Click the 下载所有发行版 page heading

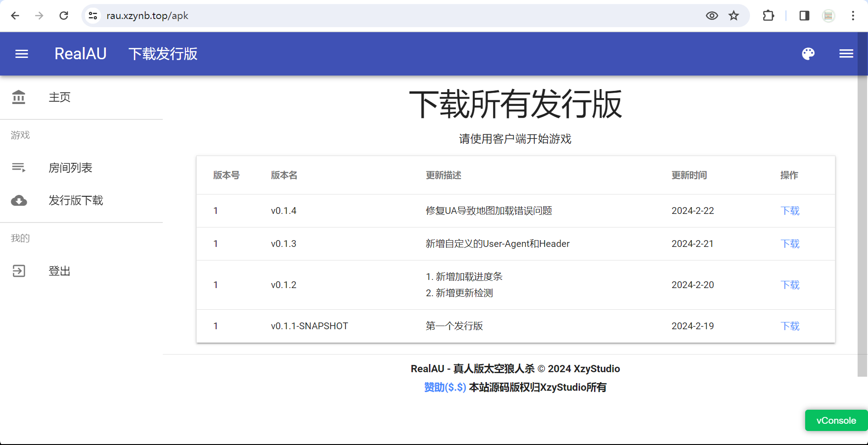pyautogui.click(x=515, y=104)
